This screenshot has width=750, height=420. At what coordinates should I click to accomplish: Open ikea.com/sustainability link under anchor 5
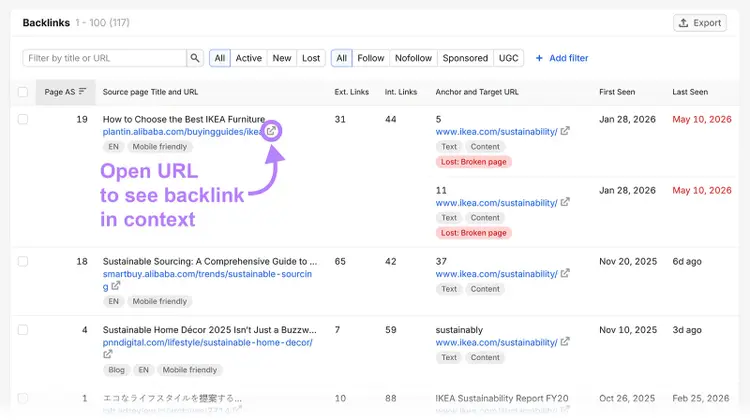496,132
